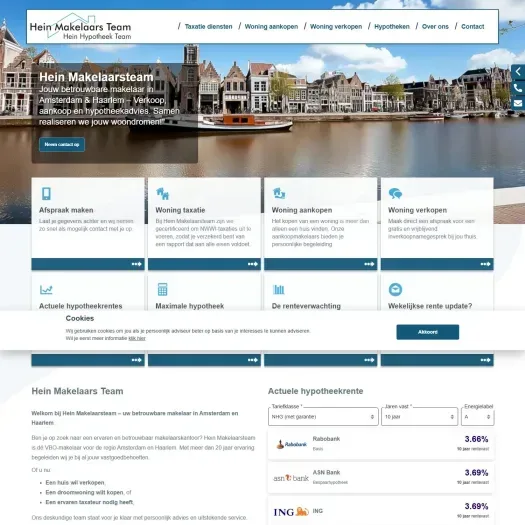Open the Energielabel dropdown
The width and height of the screenshot is (525, 525).
(477, 417)
